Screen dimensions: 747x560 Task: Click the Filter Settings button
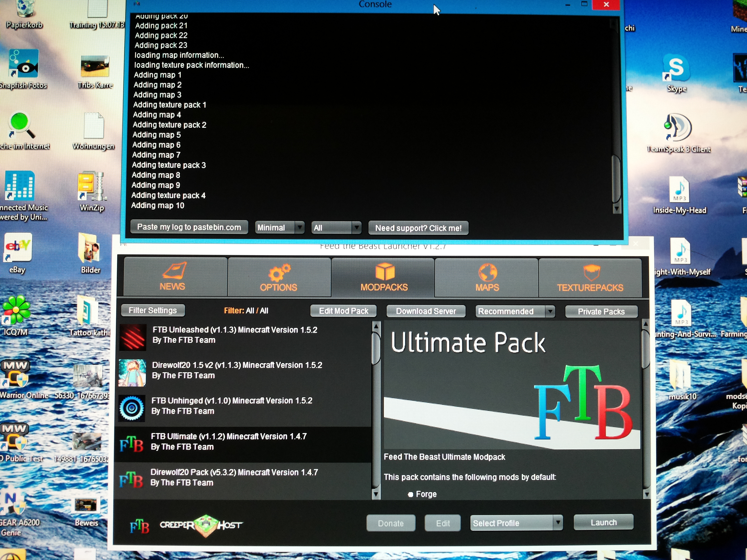click(x=153, y=310)
